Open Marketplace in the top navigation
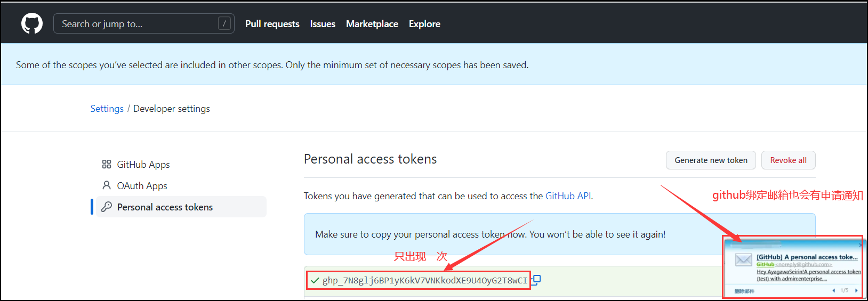This screenshot has height=301, width=868. [372, 24]
